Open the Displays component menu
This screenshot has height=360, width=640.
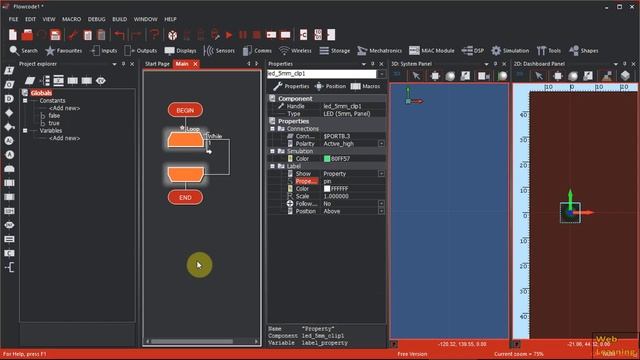(180, 51)
